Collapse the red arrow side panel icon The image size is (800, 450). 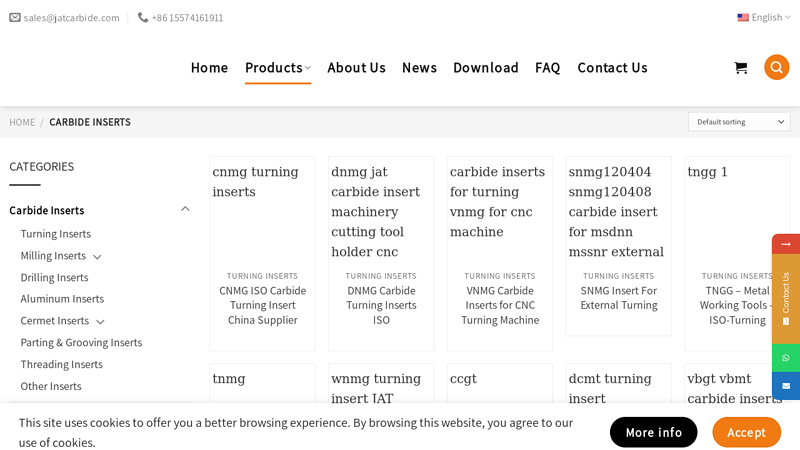pyautogui.click(x=786, y=244)
